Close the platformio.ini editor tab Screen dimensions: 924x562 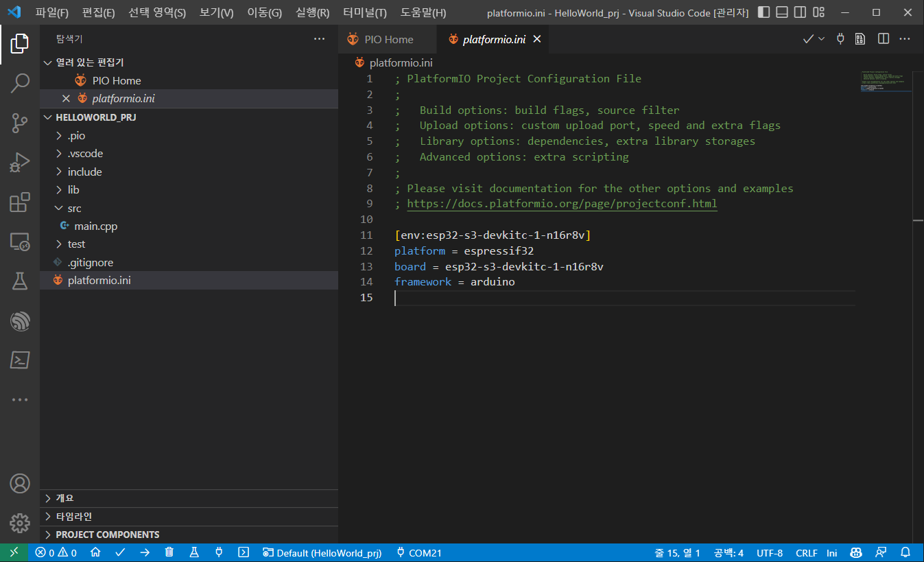coord(537,39)
